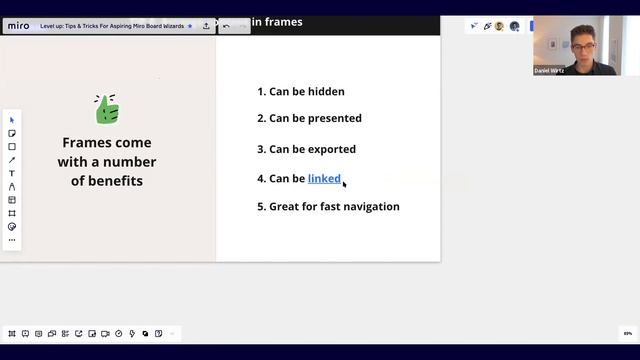The image size is (640, 360).
Task: Toggle collaborators' cursors icon
Action: click(x=474, y=26)
